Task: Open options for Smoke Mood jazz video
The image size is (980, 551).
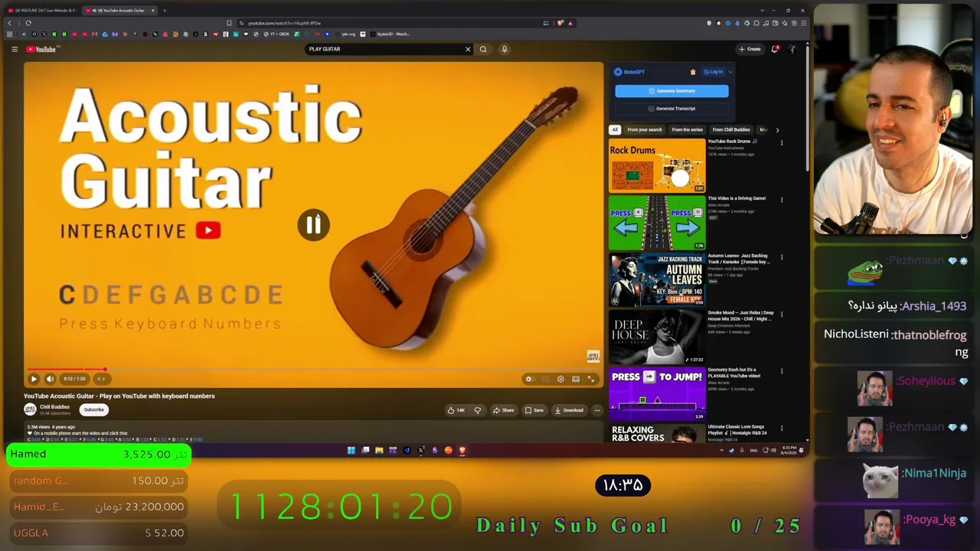Action: tap(782, 315)
